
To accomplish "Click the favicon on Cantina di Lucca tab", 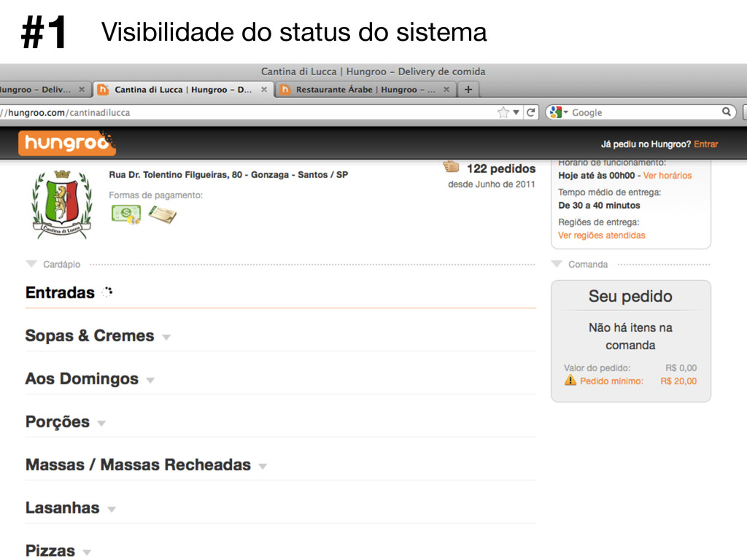I will (102, 90).
